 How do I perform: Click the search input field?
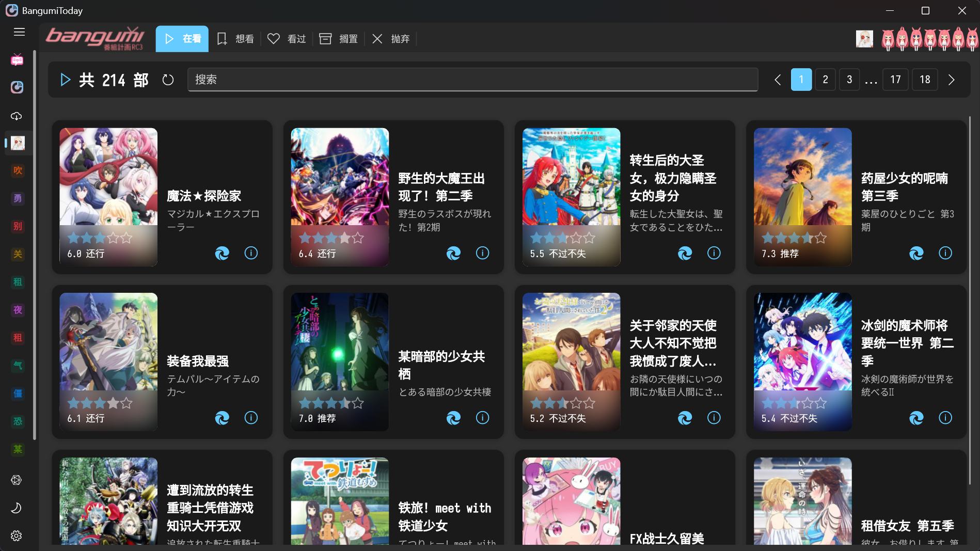[x=472, y=80]
